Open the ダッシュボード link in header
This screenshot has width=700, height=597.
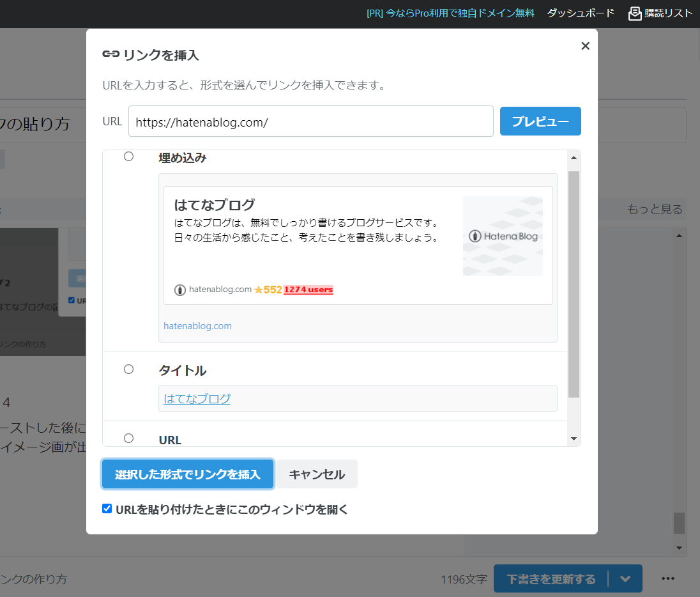(x=581, y=13)
